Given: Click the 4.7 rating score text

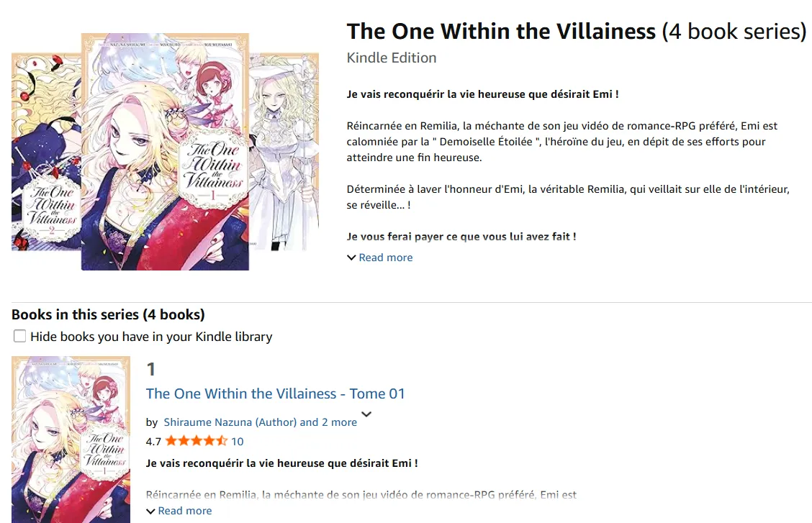Looking at the screenshot, I should click(153, 442).
